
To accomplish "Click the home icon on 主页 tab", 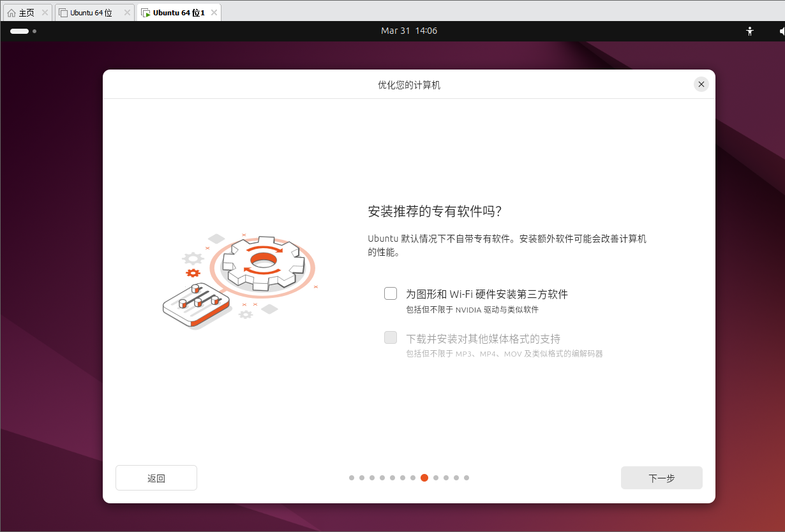I will coord(11,13).
